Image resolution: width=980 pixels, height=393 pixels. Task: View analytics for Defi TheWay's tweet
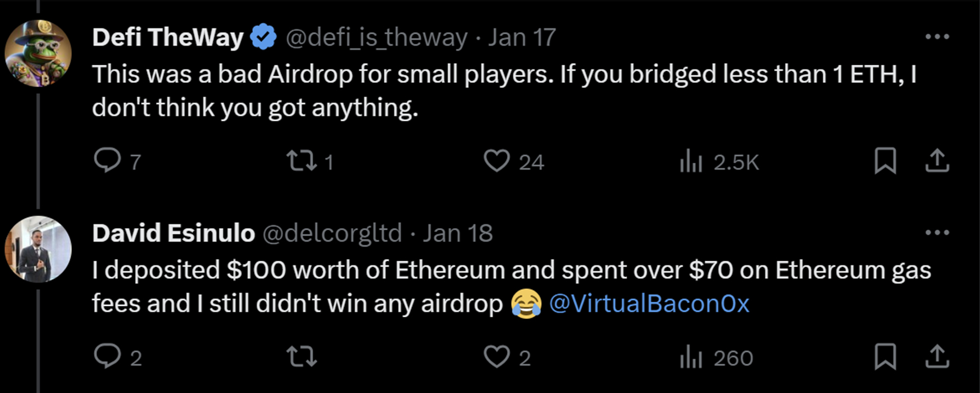click(691, 162)
